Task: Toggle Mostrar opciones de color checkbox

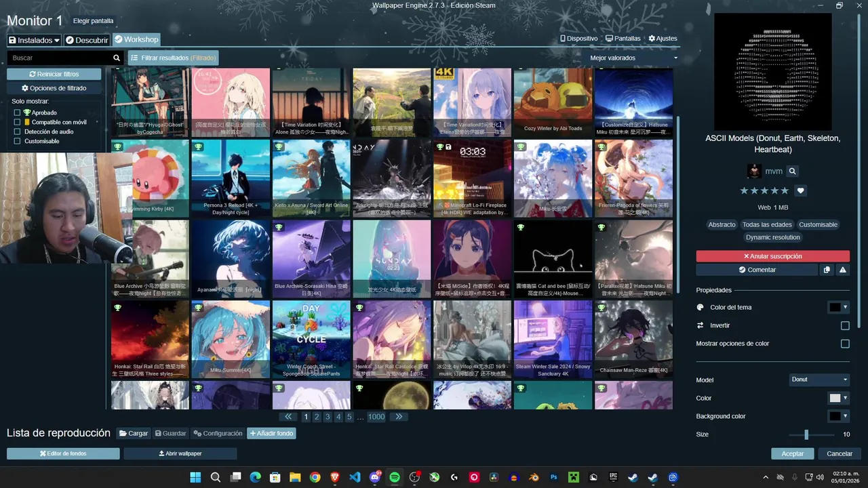Action: tap(845, 344)
